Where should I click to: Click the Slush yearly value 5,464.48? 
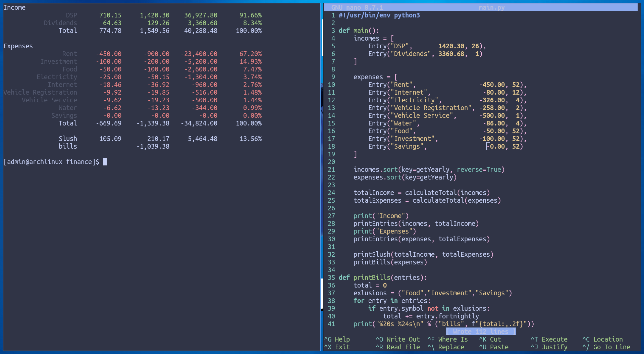[x=203, y=139]
